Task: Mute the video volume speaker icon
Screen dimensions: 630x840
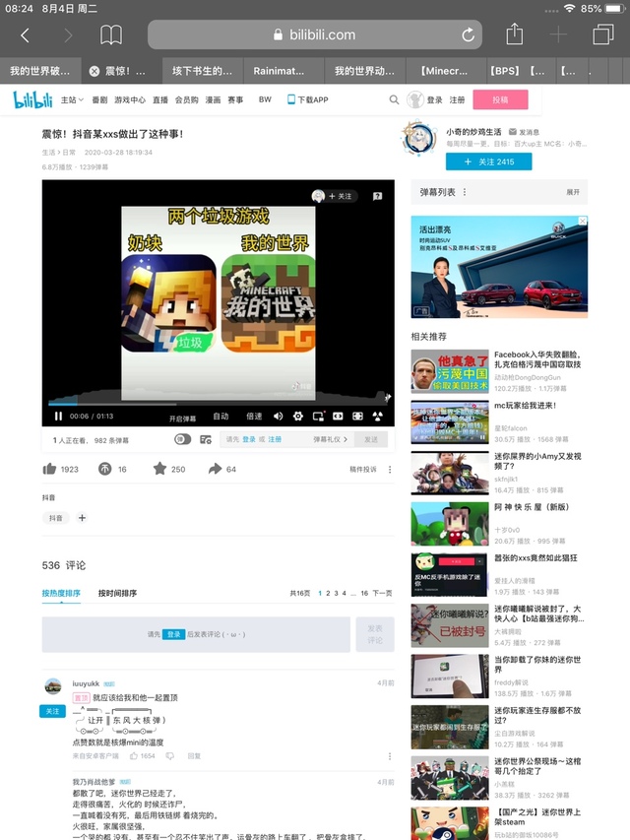Action: click(x=278, y=417)
